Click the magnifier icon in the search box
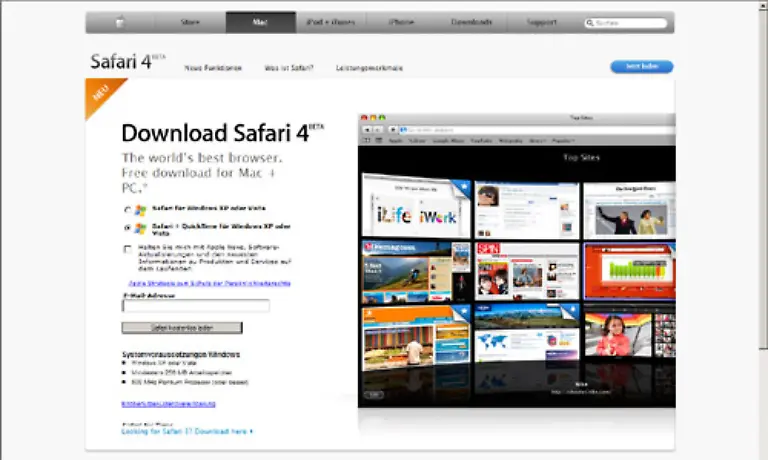 pos(590,23)
